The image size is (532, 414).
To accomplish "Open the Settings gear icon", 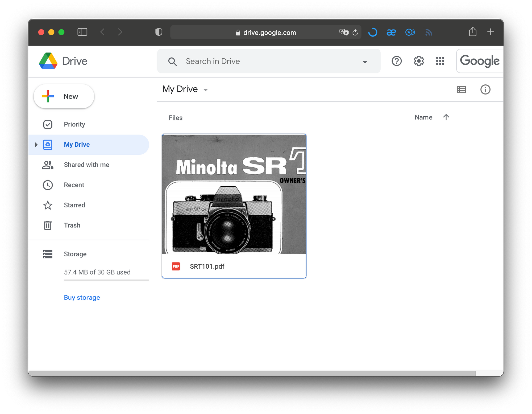I will pos(418,61).
